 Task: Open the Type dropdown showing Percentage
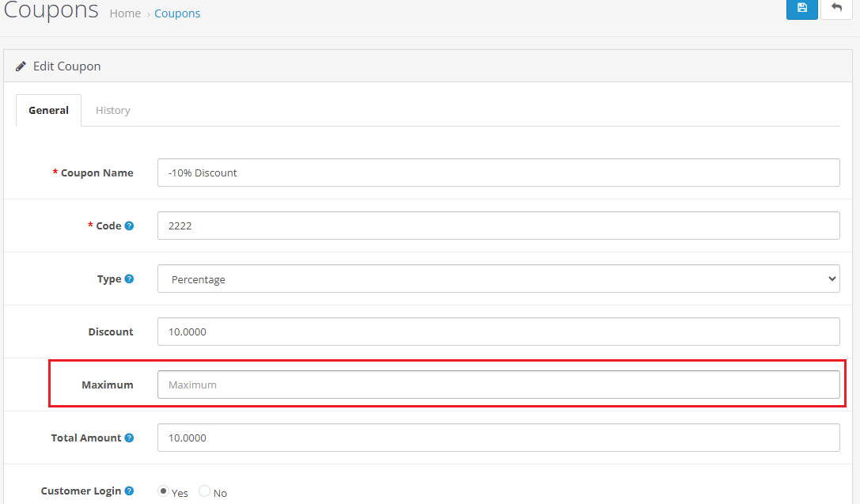pos(498,279)
